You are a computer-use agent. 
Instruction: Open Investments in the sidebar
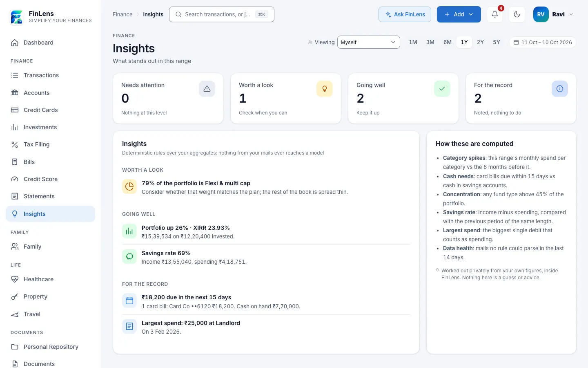pyautogui.click(x=51, y=127)
